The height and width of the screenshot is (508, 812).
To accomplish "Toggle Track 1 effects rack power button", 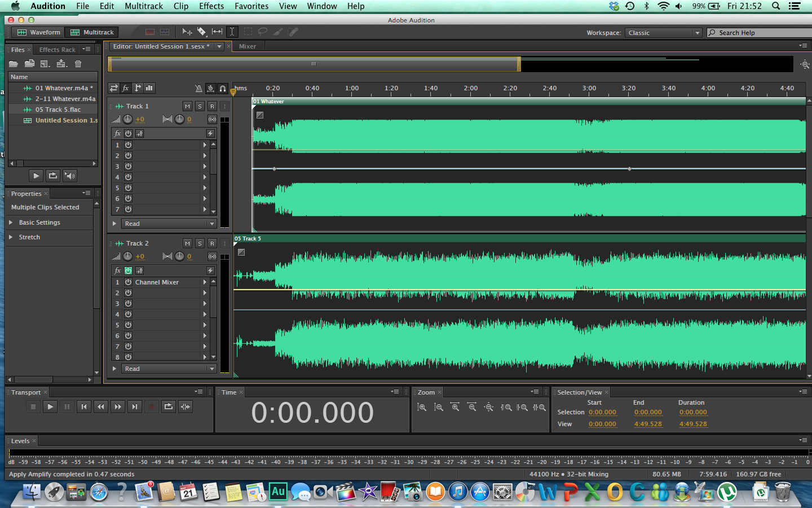I will [x=128, y=133].
